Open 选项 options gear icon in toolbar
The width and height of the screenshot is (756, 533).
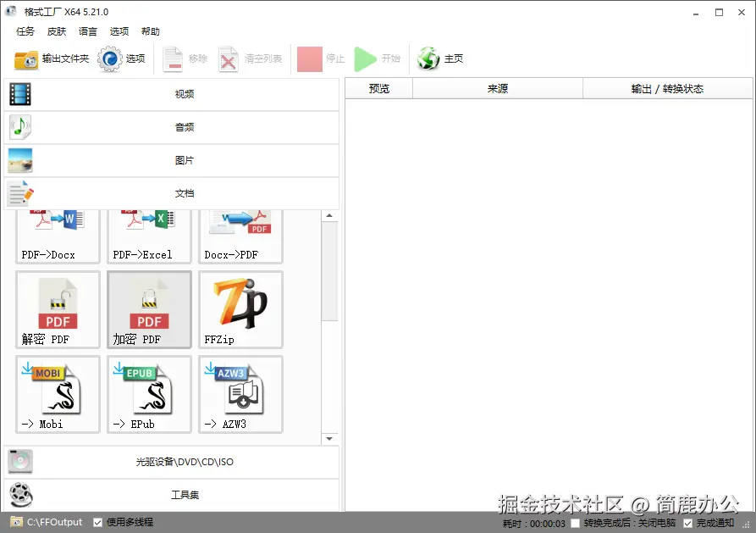(110, 59)
